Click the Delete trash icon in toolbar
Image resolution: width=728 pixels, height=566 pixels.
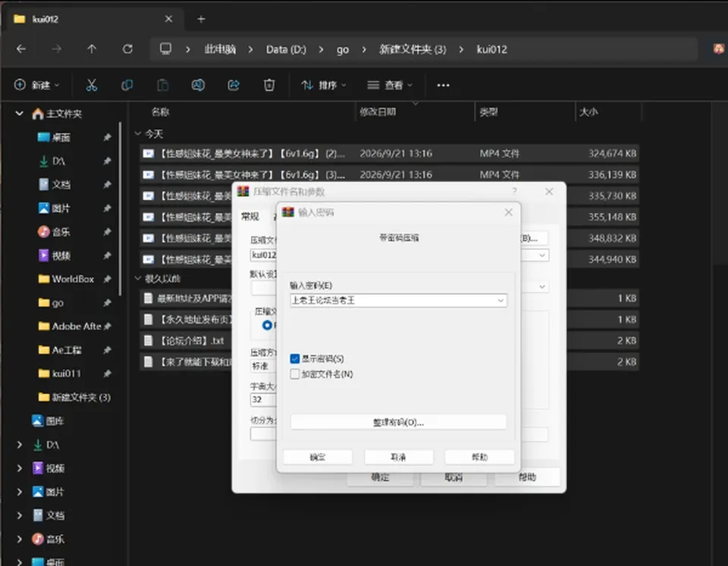click(269, 86)
